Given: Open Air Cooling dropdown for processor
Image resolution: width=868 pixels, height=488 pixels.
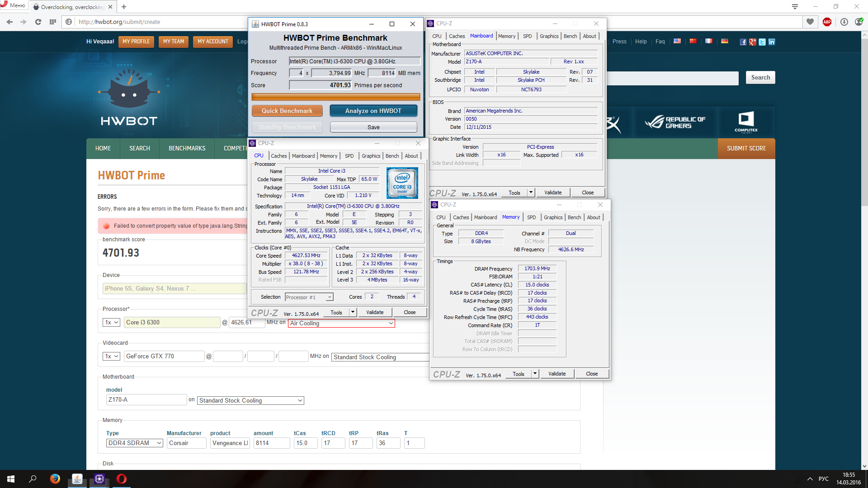Looking at the screenshot, I should tap(341, 323).
